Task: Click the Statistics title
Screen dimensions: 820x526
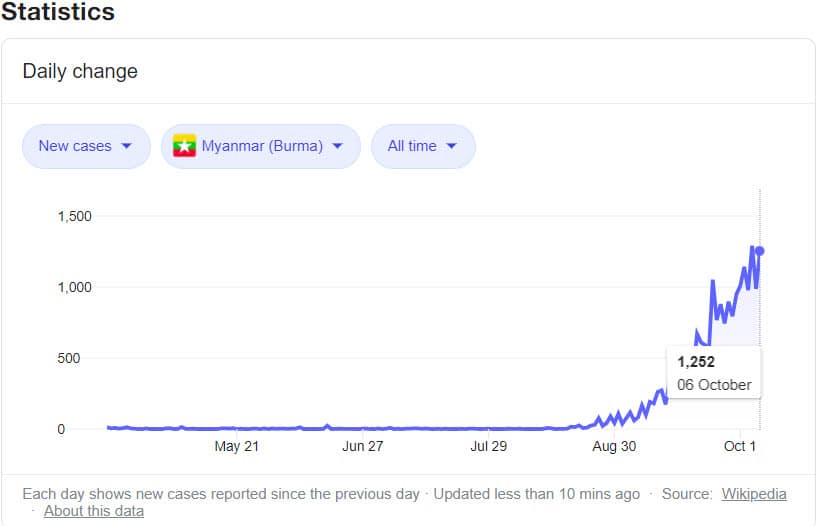Action: click(57, 13)
